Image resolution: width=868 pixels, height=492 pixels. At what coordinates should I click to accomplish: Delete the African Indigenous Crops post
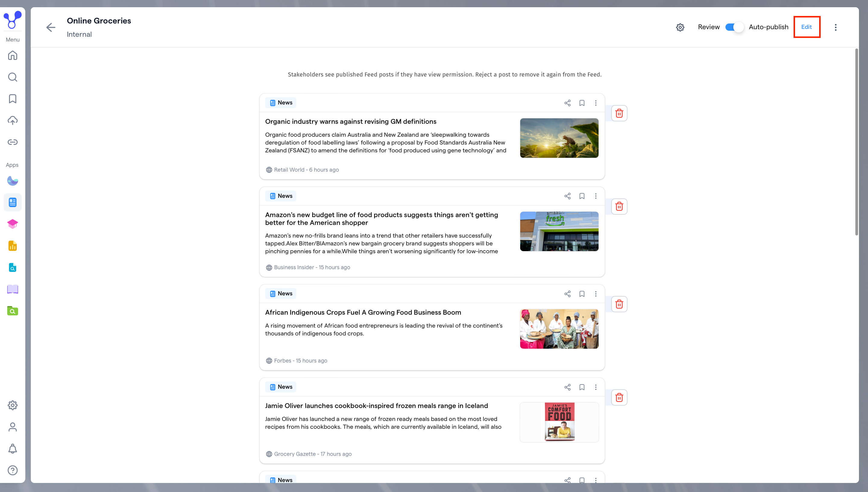(x=619, y=304)
